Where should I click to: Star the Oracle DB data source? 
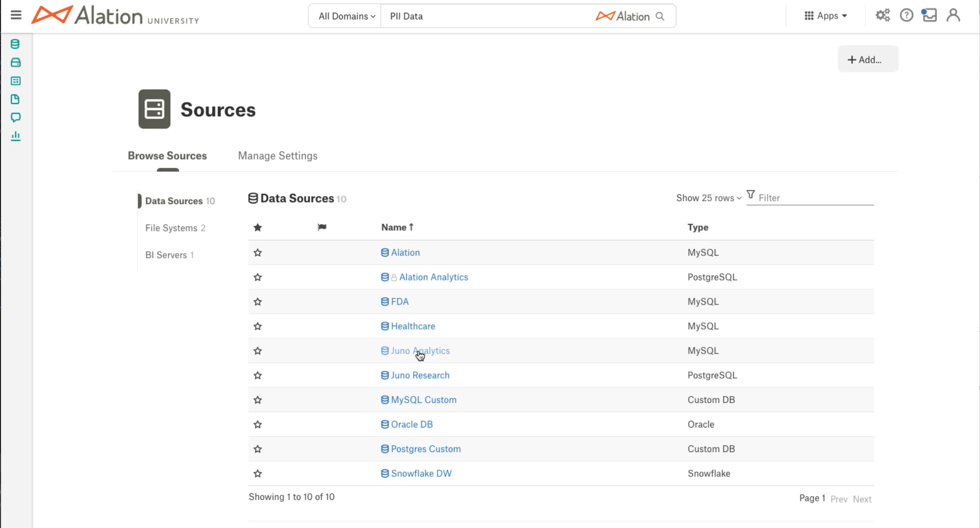pyautogui.click(x=258, y=424)
